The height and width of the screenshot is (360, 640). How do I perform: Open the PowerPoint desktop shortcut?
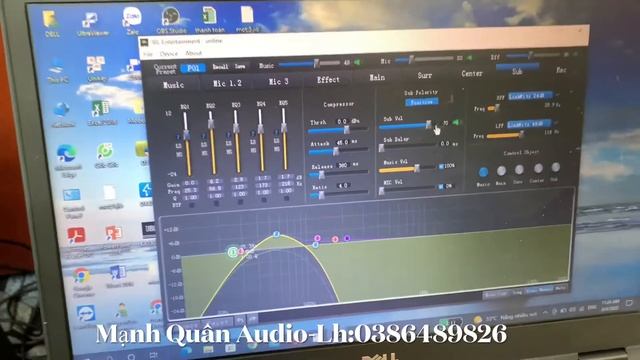[113, 234]
